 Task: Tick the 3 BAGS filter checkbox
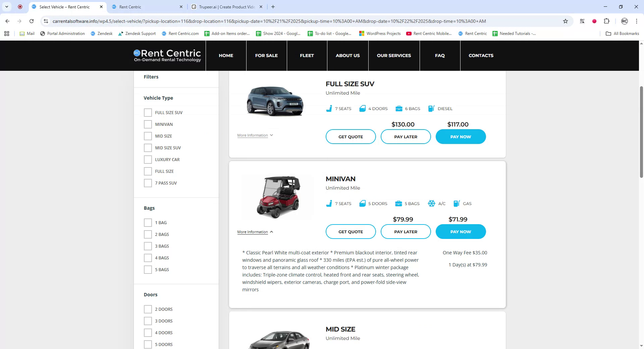[x=148, y=246]
